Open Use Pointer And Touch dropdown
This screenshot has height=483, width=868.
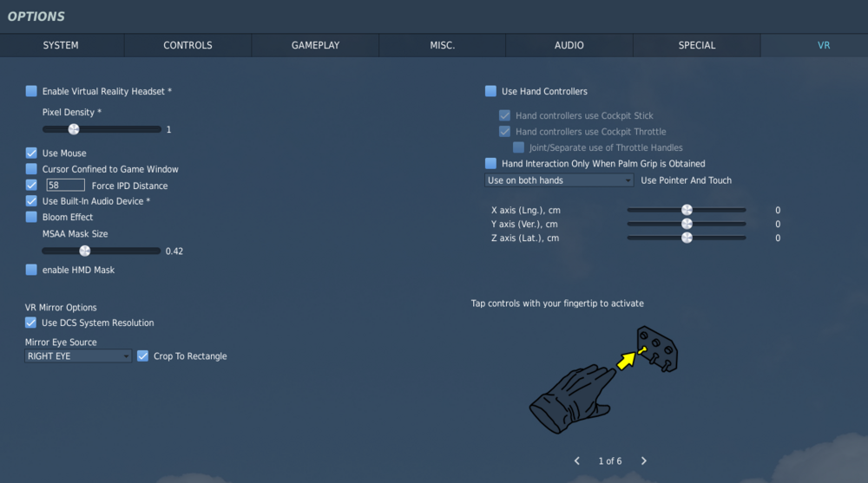pos(559,180)
